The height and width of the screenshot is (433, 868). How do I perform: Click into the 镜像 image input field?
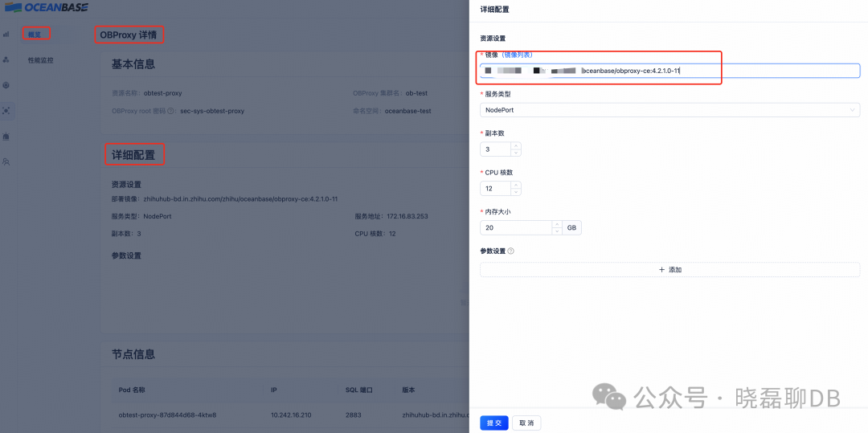click(x=669, y=71)
